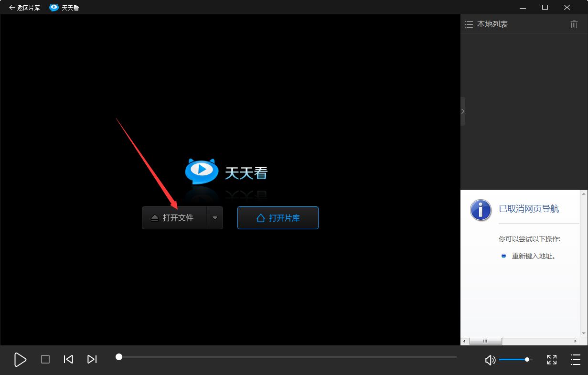
Task: Skip to the previous track
Action: coord(68,359)
